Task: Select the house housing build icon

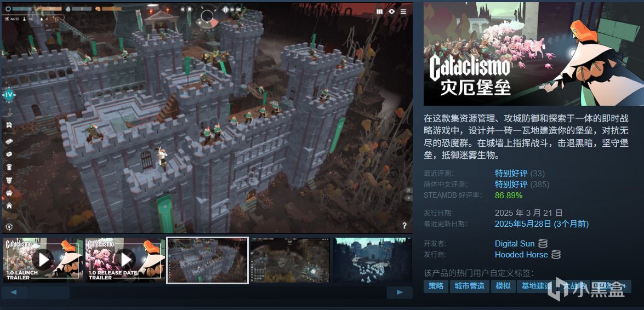Action: [x=9, y=206]
